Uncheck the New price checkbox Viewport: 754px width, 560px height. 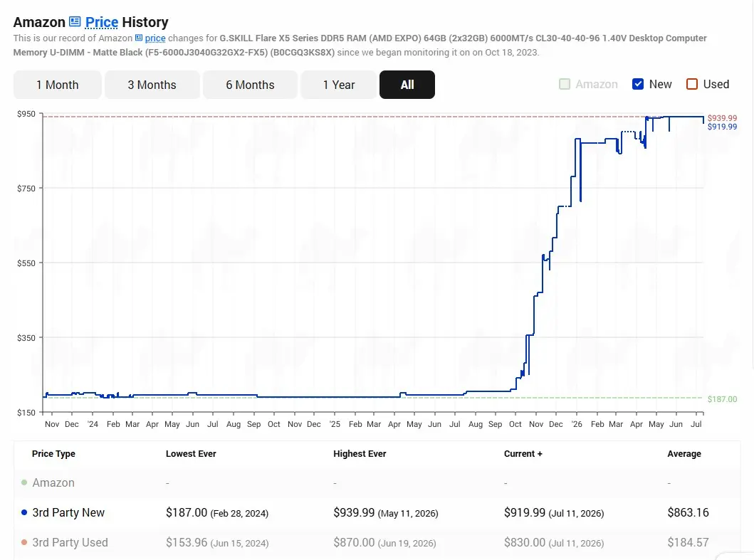(x=638, y=84)
